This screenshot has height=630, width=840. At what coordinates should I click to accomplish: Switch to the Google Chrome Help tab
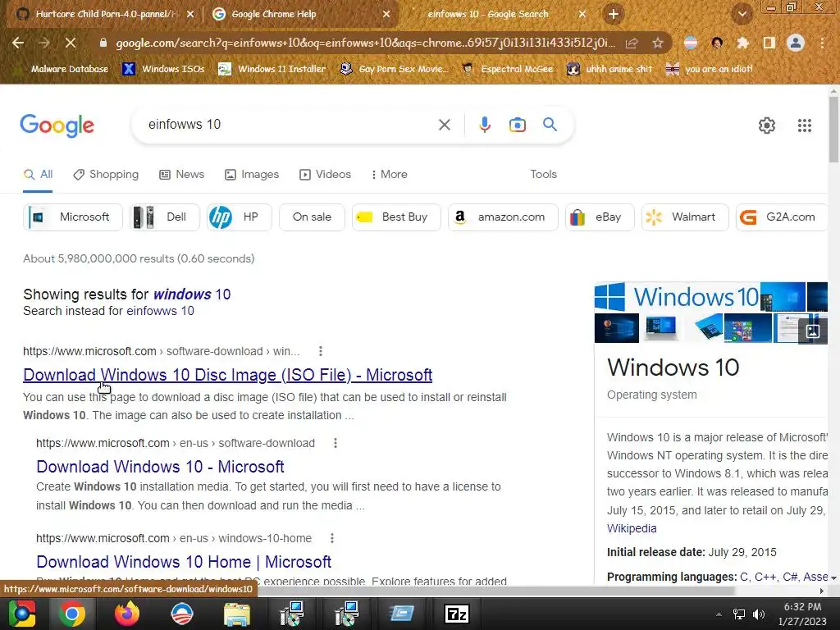coord(301,14)
